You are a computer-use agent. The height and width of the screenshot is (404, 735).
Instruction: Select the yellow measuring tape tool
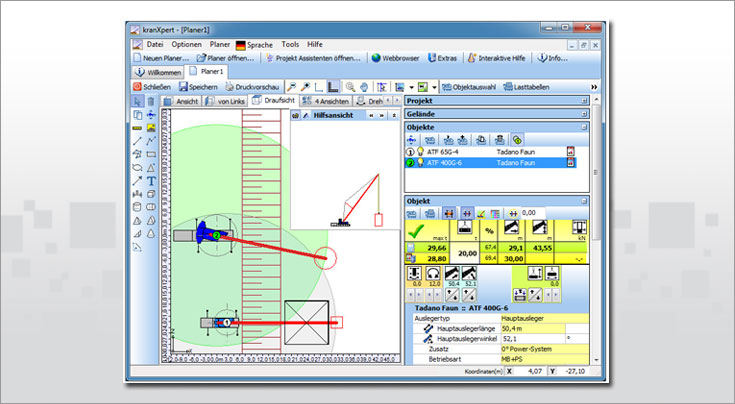[x=137, y=127]
